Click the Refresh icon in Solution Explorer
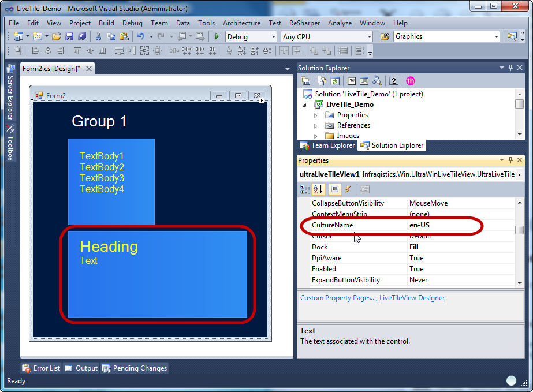Screen dimensions: 533x392 click(x=335, y=80)
